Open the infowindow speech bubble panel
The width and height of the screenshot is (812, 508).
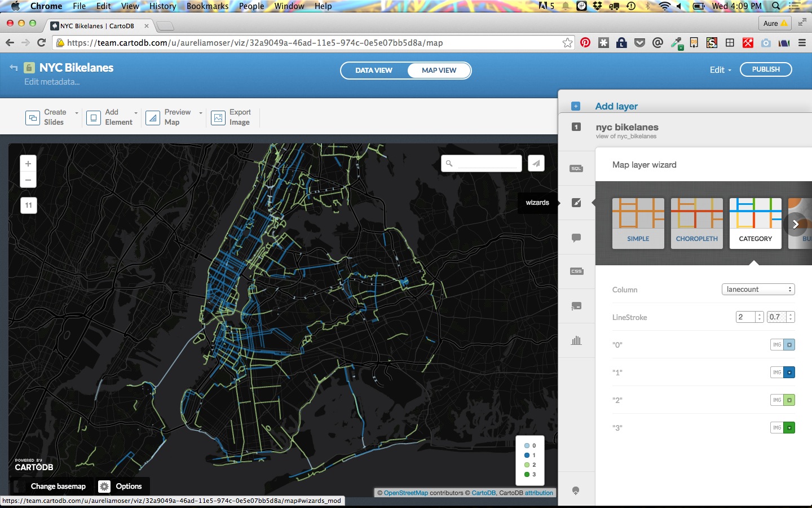(576, 238)
